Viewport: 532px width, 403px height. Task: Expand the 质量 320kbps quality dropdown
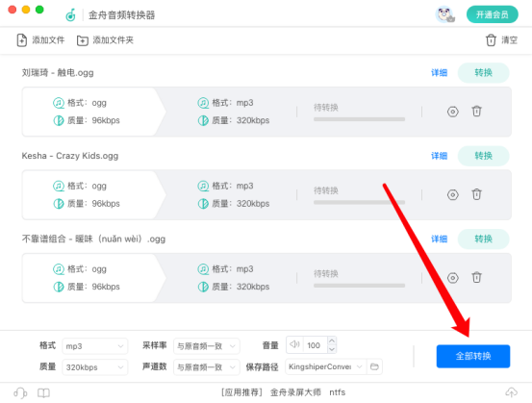tap(94, 367)
